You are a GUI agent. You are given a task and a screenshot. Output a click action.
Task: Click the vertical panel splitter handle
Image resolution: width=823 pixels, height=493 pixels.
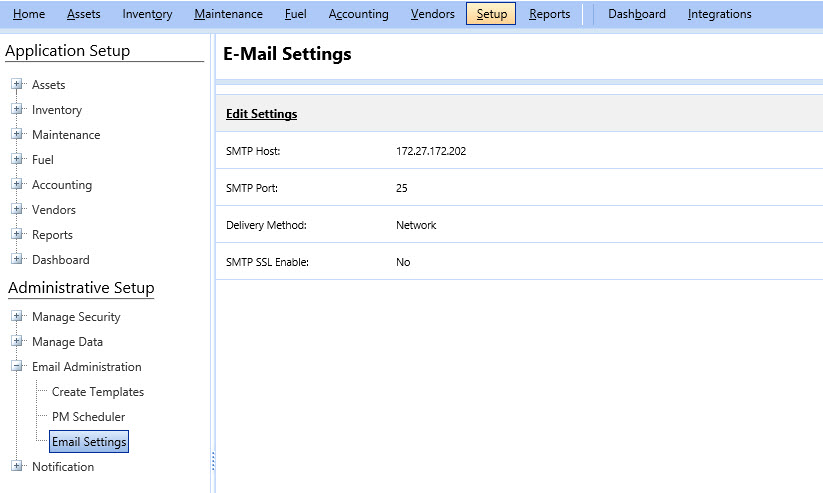pyautogui.click(x=213, y=461)
